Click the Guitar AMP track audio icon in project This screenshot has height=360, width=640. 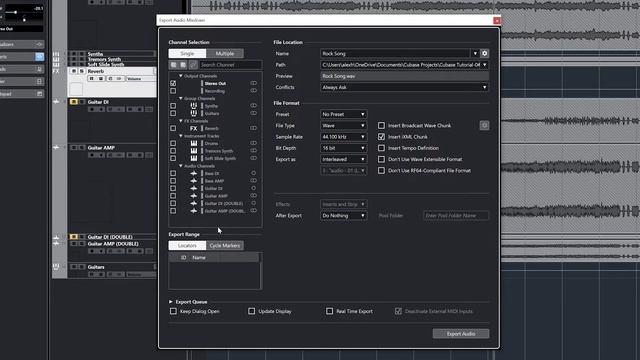pyautogui.click(x=56, y=147)
